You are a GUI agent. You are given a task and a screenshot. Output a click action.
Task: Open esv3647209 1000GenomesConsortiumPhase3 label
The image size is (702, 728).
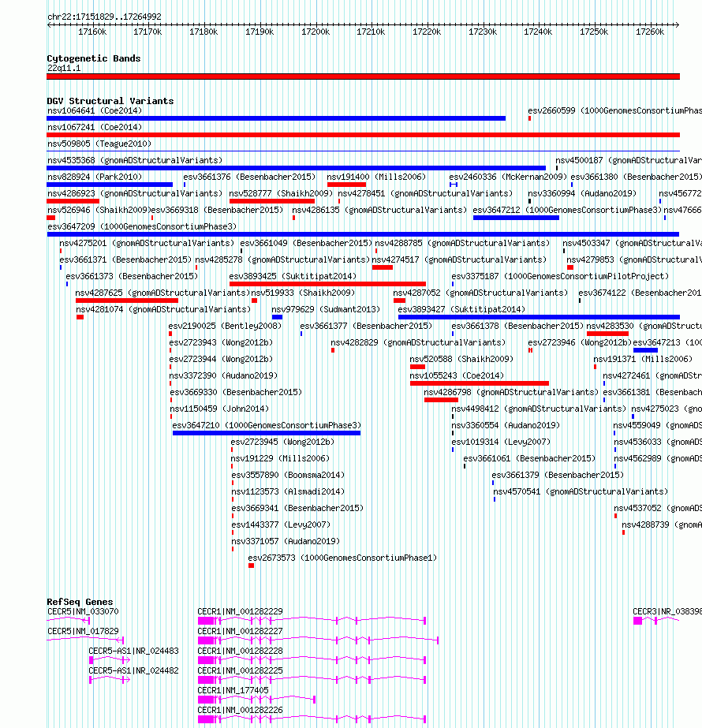(x=142, y=226)
